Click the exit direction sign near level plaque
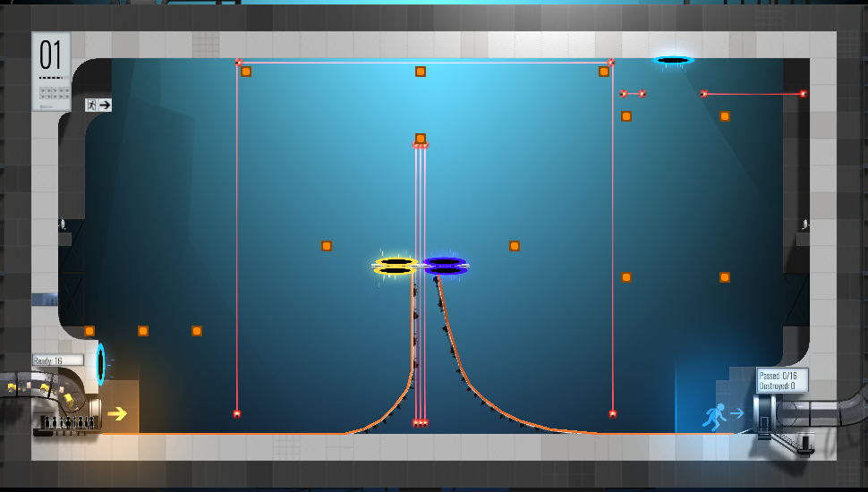Viewport: 868px width, 492px height. 98,106
